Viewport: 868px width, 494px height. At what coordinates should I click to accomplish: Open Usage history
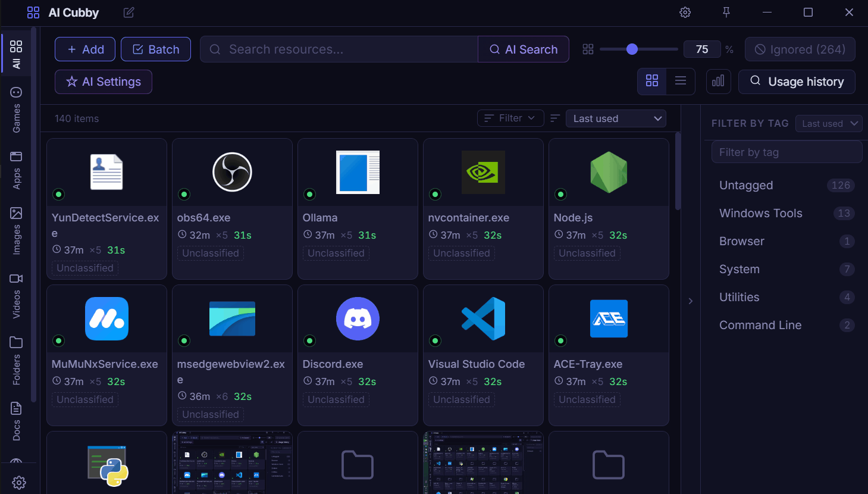tap(797, 82)
